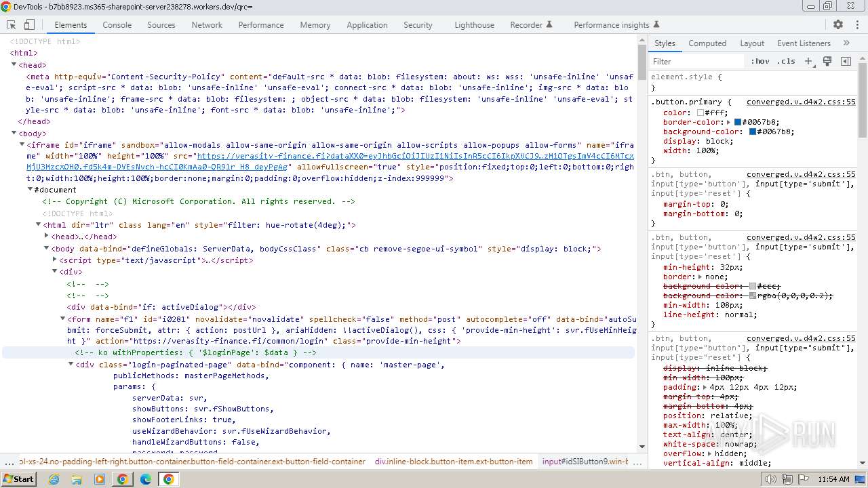
Task: Open Microsoft Edge from the taskbar
Action: click(x=145, y=479)
